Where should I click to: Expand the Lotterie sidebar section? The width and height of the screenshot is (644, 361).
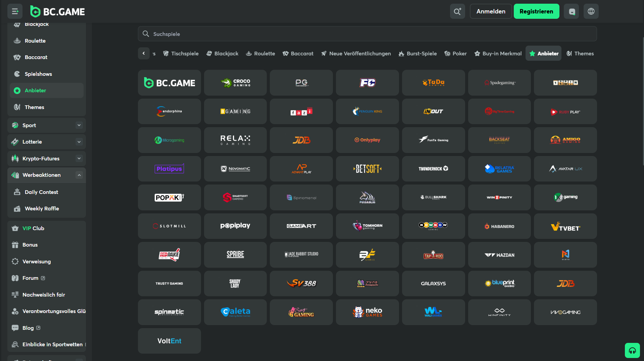(x=79, y=142)
